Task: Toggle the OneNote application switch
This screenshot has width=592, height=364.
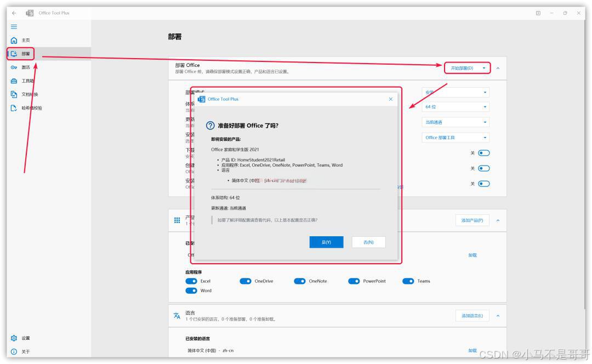Action: click(300, 281)
